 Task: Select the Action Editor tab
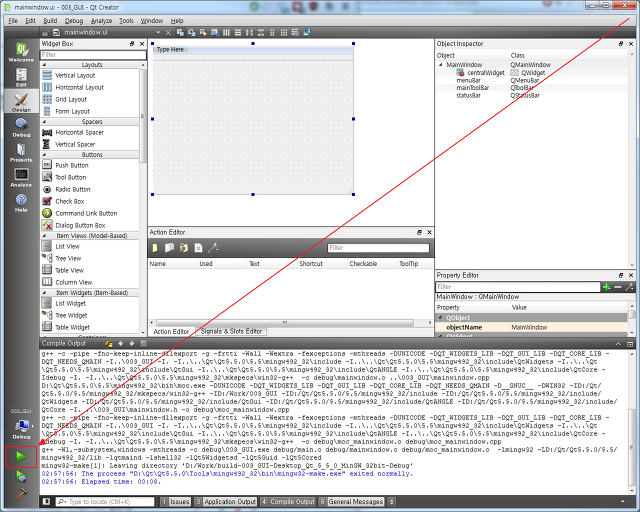[x=171, y=332]
